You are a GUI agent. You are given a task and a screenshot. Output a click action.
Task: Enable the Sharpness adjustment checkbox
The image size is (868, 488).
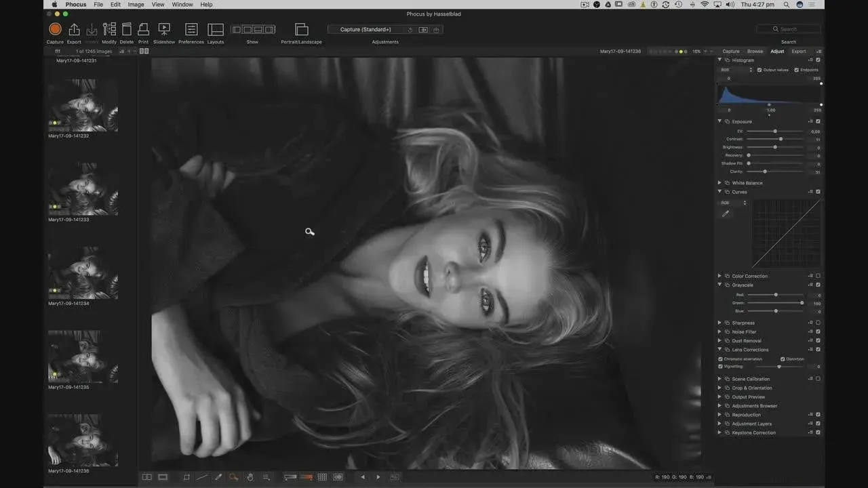[818, 323]
